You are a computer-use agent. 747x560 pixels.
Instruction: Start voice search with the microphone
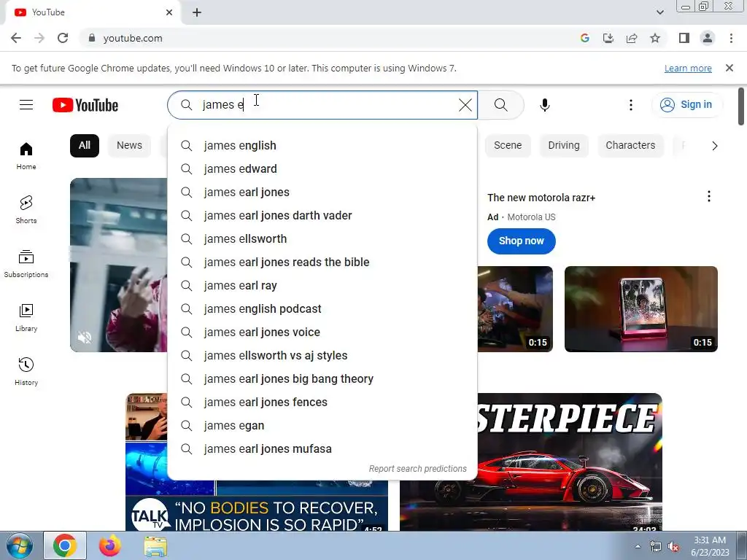544,105
